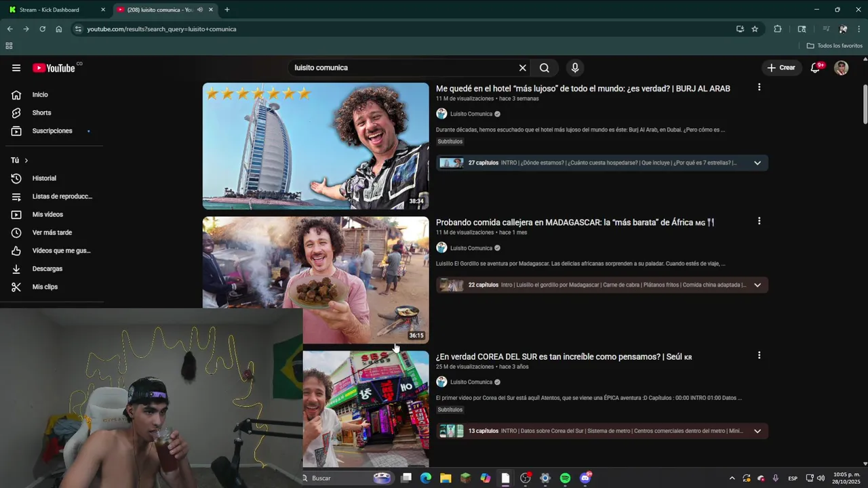Viewport: 868px width, 488px height.
Task: Open the taskbar volume control
Action: pyautogui.click(x=821, y=478)
